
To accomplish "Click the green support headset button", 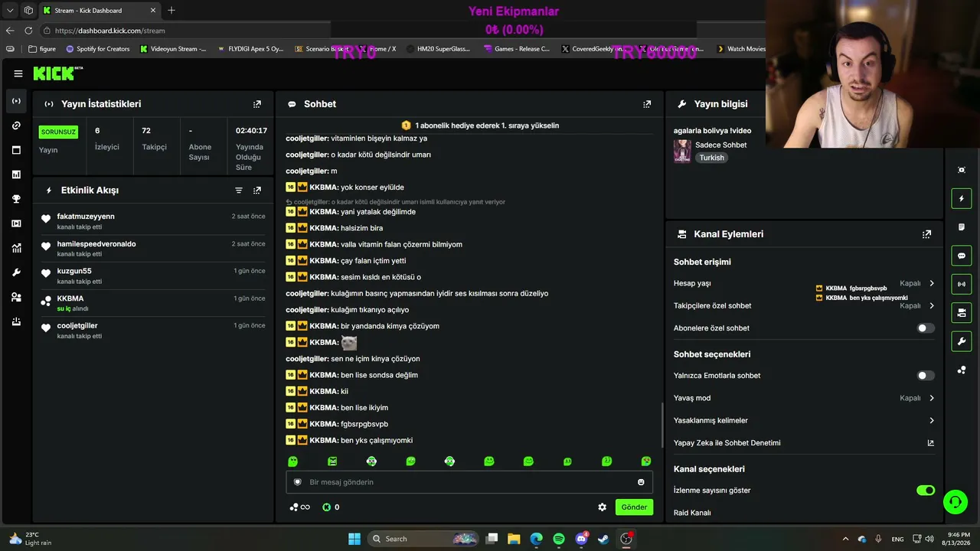I will (955, 502).
